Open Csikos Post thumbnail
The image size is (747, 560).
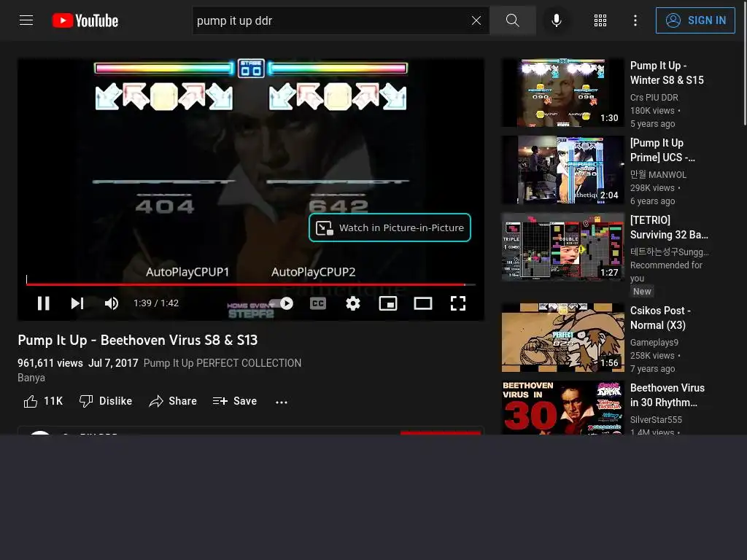coord(562,337)
